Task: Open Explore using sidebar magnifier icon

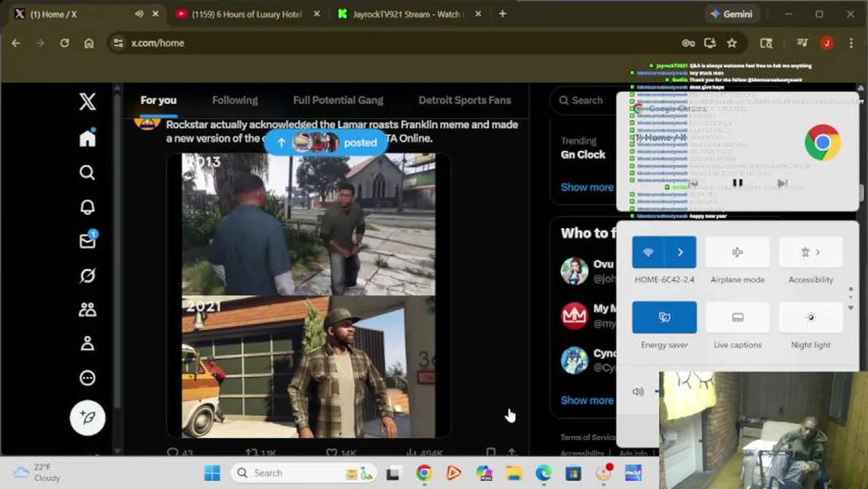Action: click(87, 173)
